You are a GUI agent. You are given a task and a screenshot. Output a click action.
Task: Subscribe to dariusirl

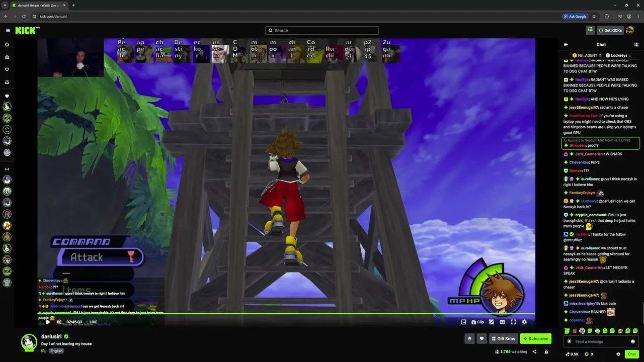click(535, 339)
